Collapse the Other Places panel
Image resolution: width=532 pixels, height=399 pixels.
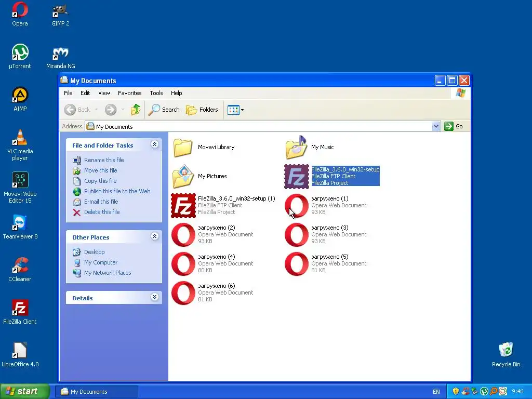point(154,236)
